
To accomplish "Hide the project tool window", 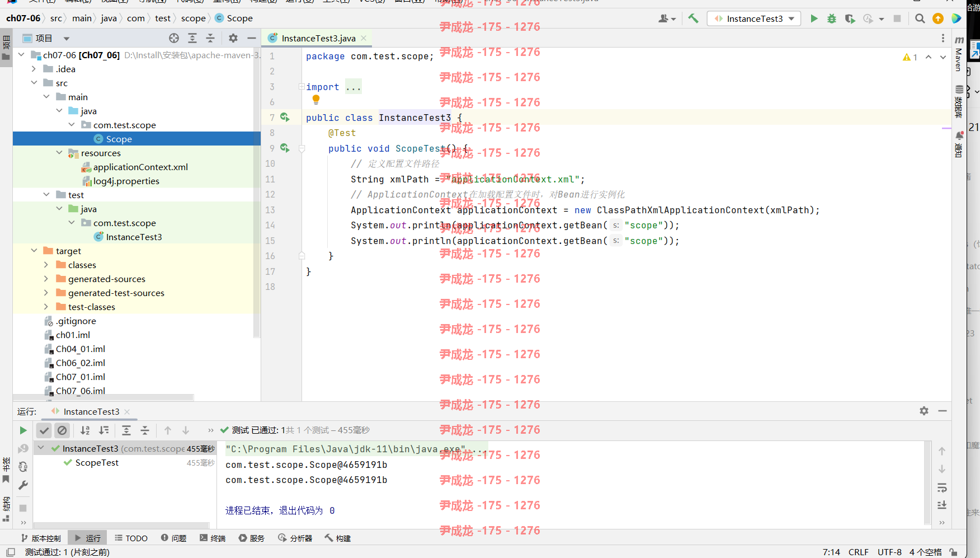I will pos(252,38).
